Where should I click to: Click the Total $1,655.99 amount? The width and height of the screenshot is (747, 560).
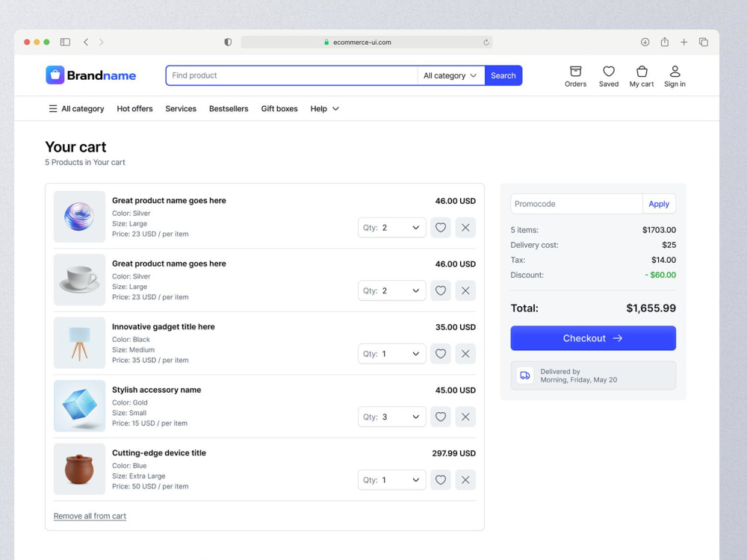(x=651, y=308)
